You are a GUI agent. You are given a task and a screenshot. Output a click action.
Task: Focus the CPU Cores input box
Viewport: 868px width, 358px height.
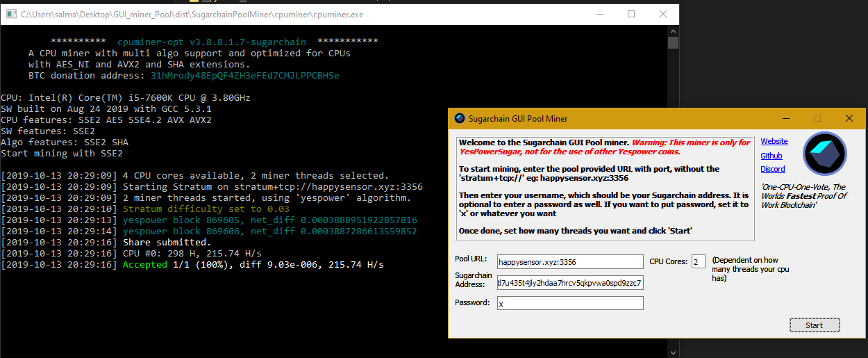[699, 262]
